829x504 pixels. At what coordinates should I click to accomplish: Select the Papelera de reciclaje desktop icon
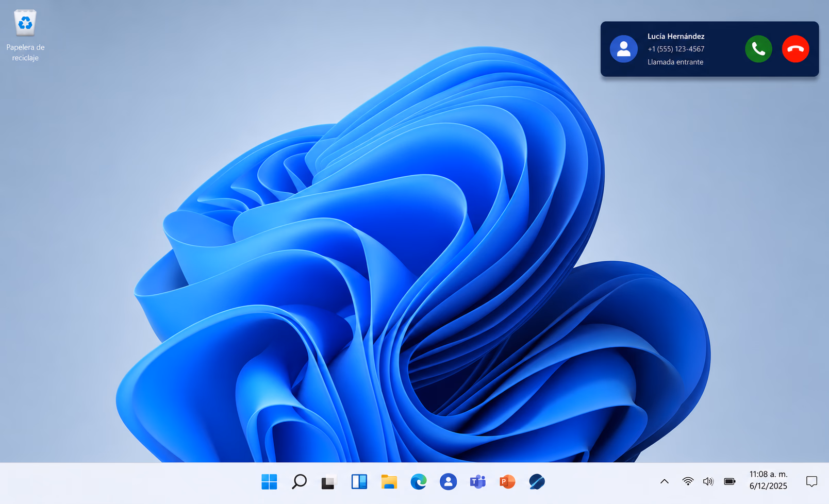[25, 35]
